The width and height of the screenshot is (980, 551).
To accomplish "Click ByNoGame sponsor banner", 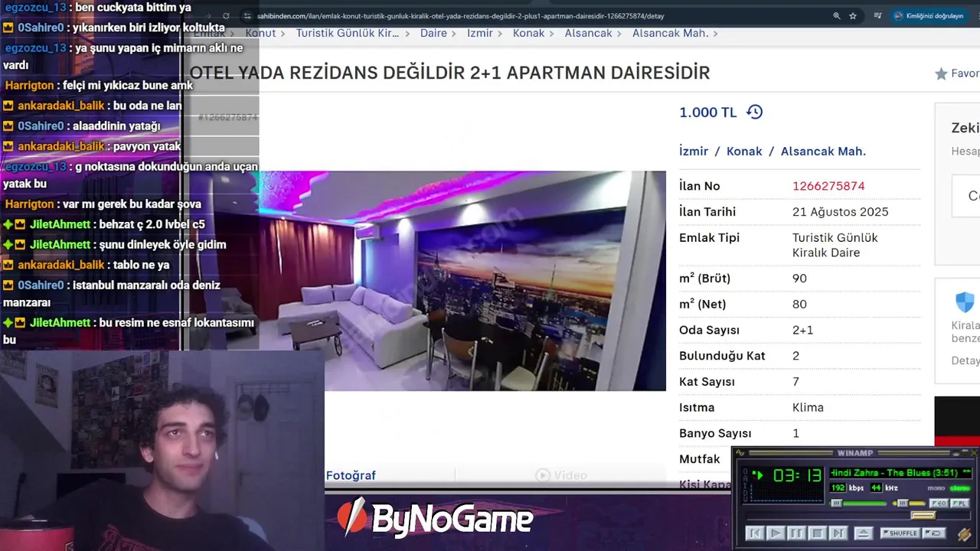I will pos(434,520).
